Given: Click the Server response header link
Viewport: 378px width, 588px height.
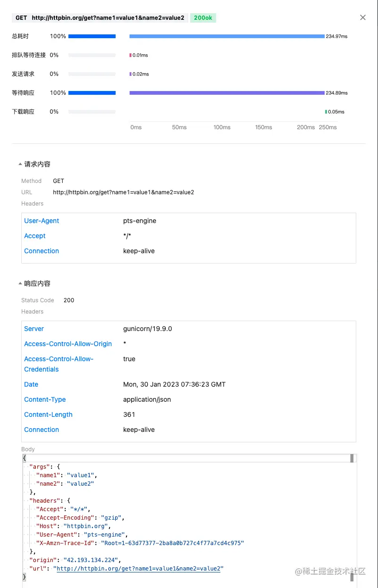Looking at the screenshot, I should (x=34, y=329).
